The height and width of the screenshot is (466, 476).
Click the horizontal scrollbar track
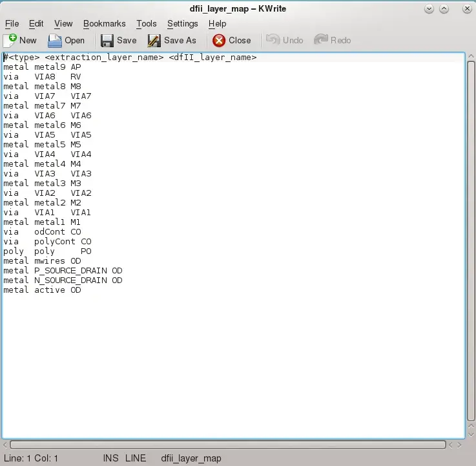tap(228, 445)
